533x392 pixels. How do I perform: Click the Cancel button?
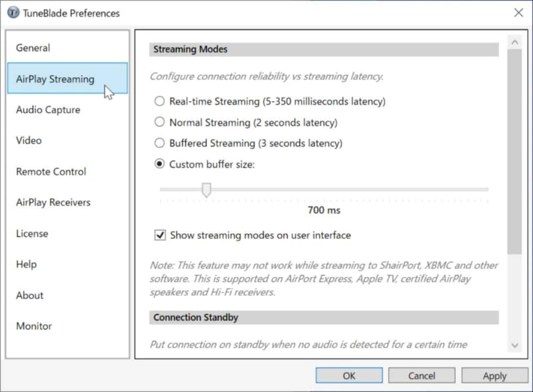pos(422,376)
